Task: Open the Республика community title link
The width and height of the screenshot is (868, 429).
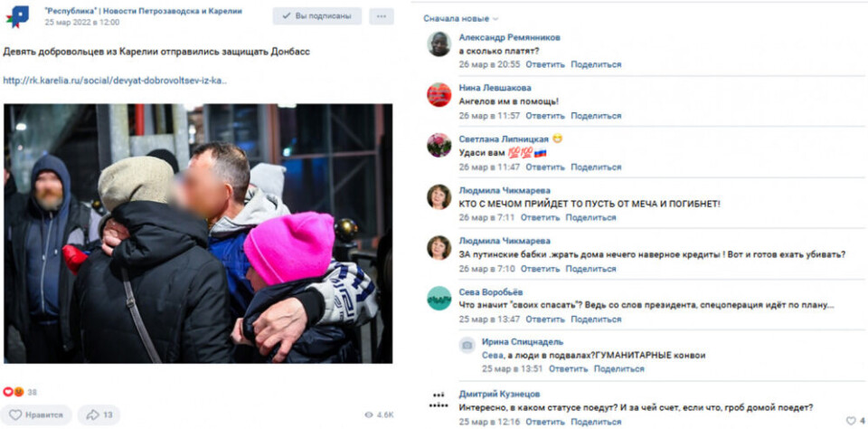Action: click(x=143, y=11)
